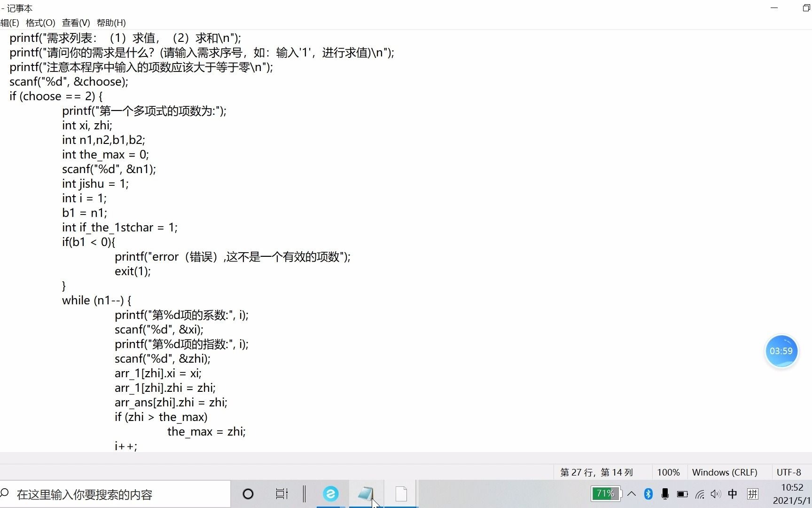The height and width of the screenshot is (508, 812).
Task: Switch to the Notepad taskbar icon
Action: pyautogui.click(x=366, y=494)
